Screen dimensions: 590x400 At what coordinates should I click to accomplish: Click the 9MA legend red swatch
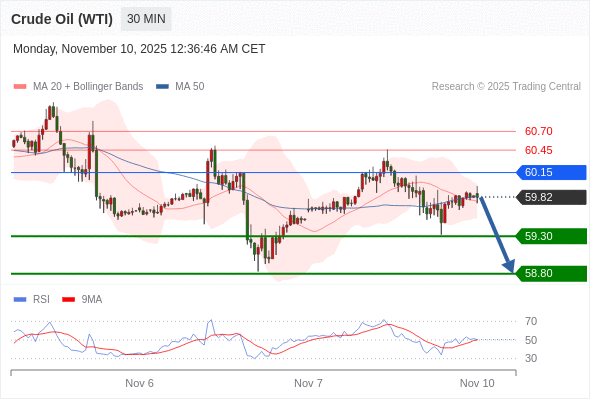68,300
